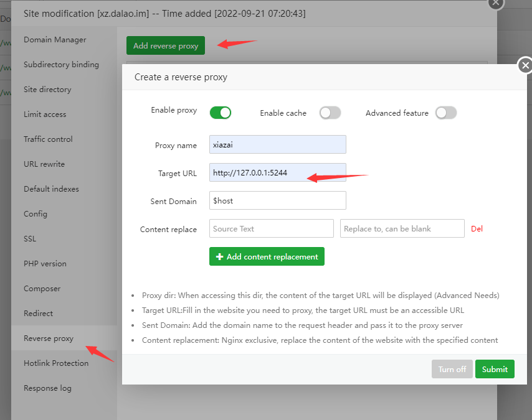The image size is (532, 420).
Task: Click the Turn off button
Action: (452, 369)
